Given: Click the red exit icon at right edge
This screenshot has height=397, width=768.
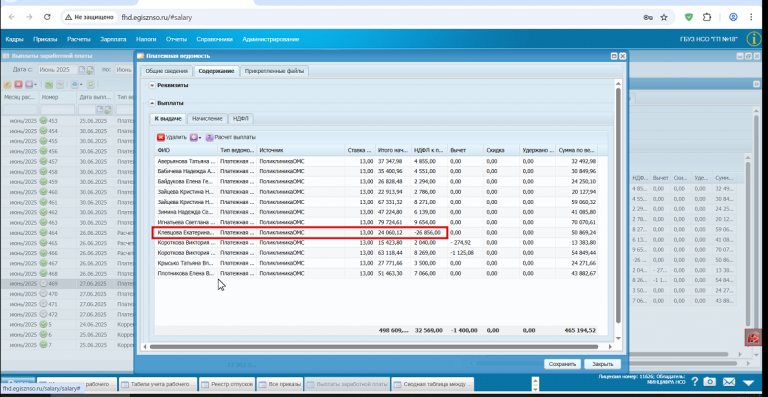Looking at the screenshot, I should tap(753, 337).
